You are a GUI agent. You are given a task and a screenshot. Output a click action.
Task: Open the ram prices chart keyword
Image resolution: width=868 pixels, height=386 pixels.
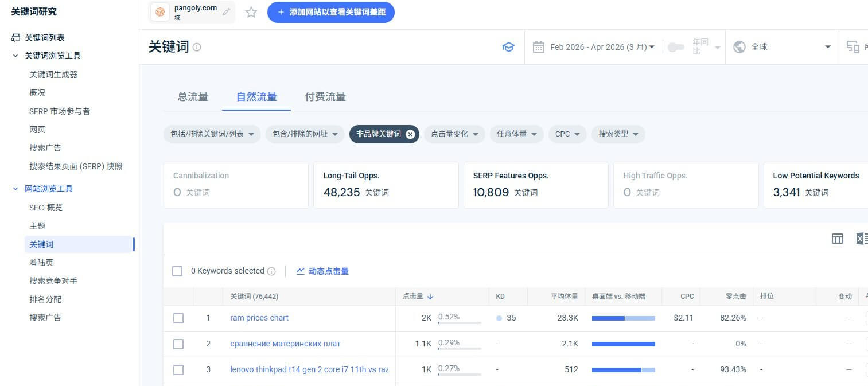pyautogui.click(x=259, y=318)
